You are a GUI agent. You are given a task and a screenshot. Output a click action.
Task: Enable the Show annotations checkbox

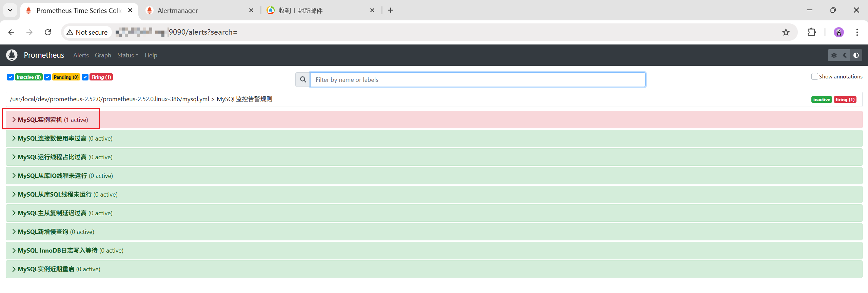point(814,76)
